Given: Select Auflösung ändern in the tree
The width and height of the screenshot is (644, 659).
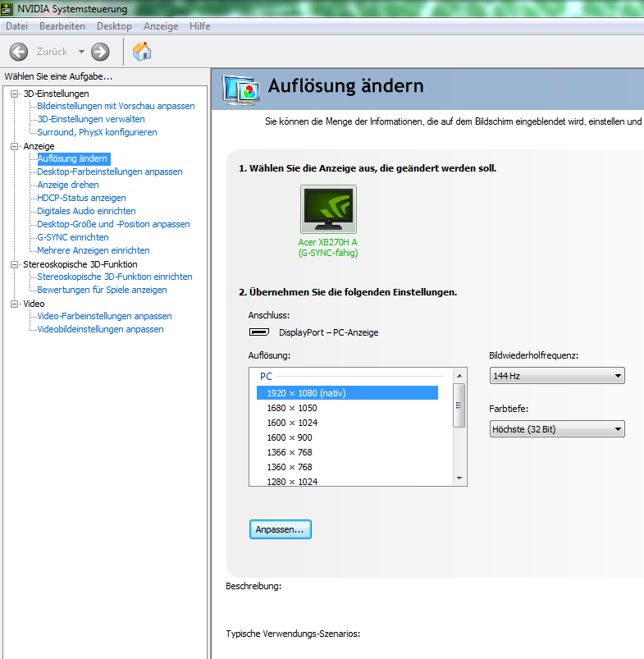Looking at the screenshot, I should [74, 158].
